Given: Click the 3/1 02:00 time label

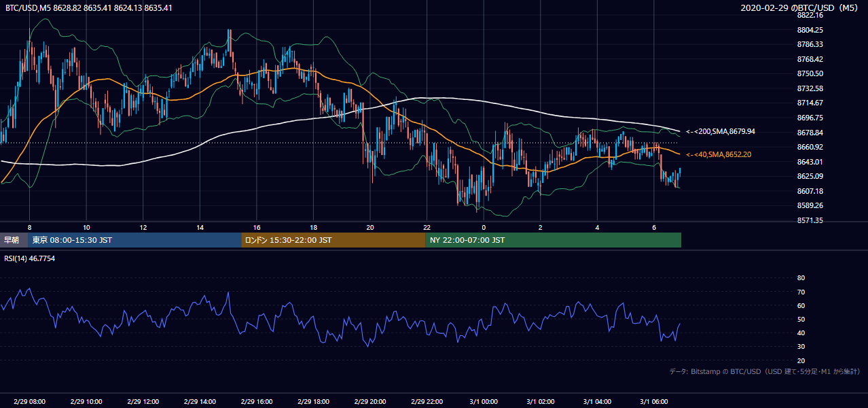Looking at the screenshot, I should pos(540,402).
